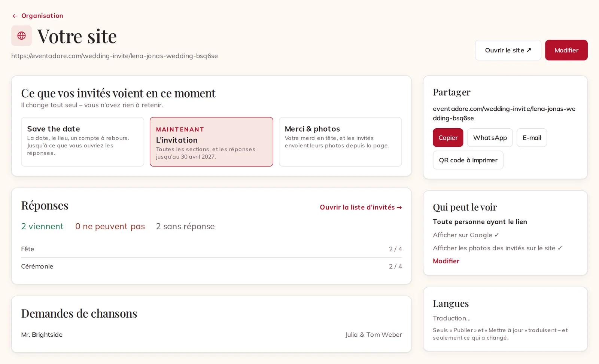Image resolution: width=599 pixels, height=364 pixels.
Task: Click Afficher sur Google setting
Action: (466, 235)
